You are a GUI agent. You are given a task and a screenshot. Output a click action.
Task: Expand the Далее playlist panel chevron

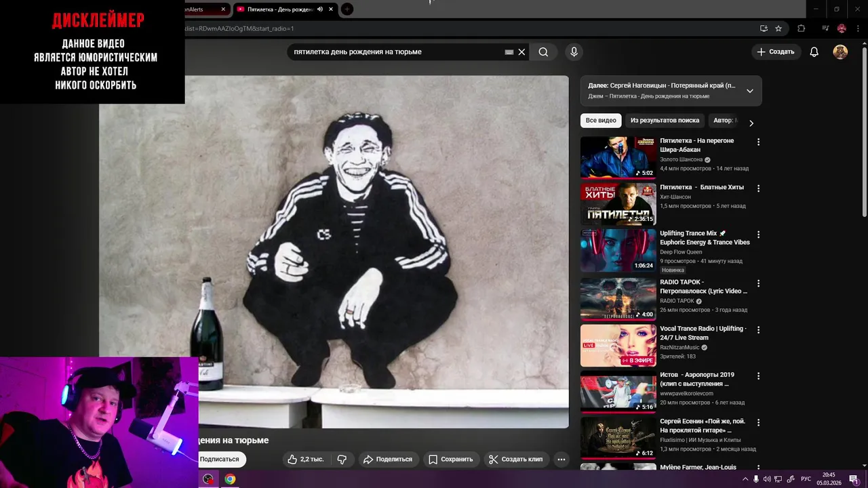coord(749,91)
